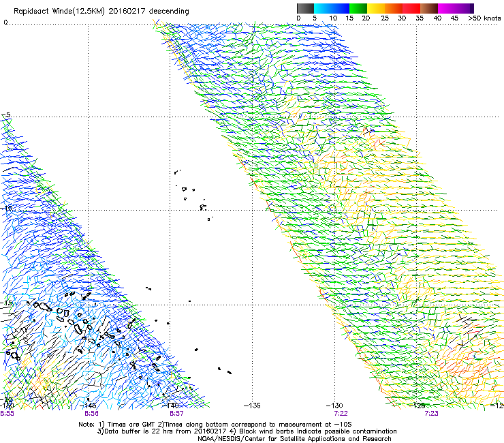
Task: Click the purple '8:56' pass time label
Action: click(92, 414)
